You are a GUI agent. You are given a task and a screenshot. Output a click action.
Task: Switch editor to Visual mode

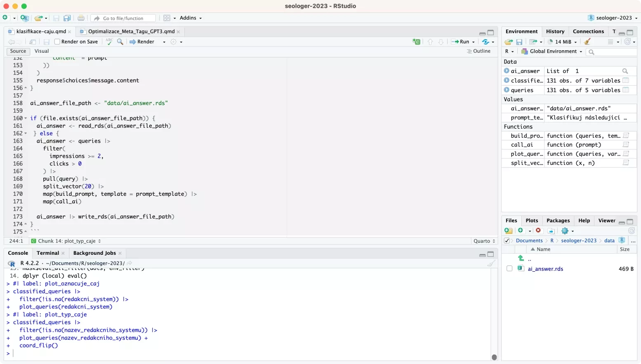(x=42, y=51)
